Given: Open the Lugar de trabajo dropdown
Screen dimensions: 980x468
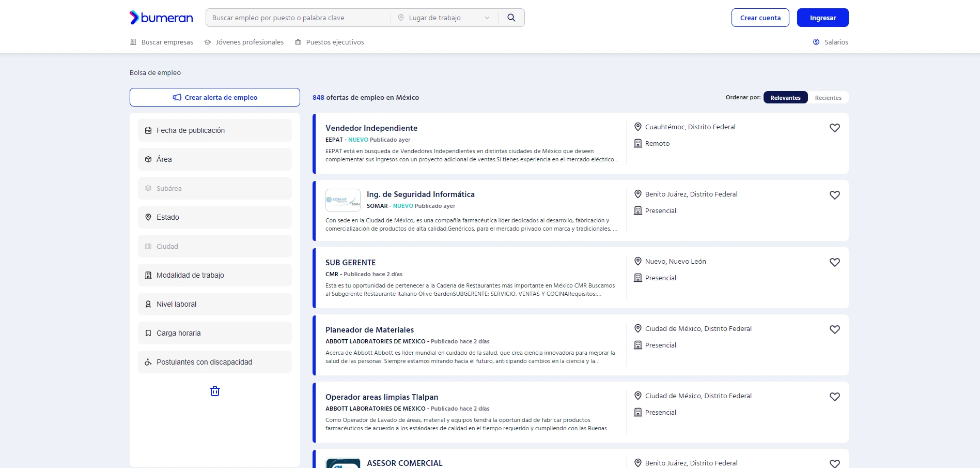Looking at the screenshot, I should [x=444, y=18].
